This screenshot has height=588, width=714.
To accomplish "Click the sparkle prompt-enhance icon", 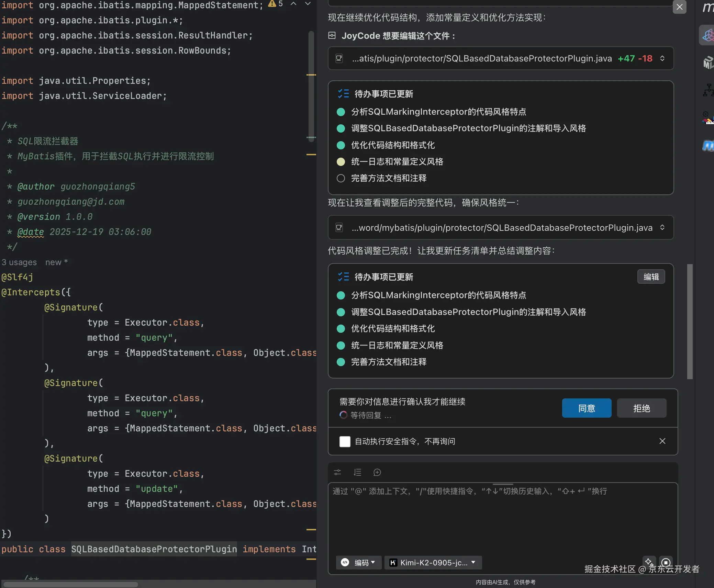I will 649,561.
